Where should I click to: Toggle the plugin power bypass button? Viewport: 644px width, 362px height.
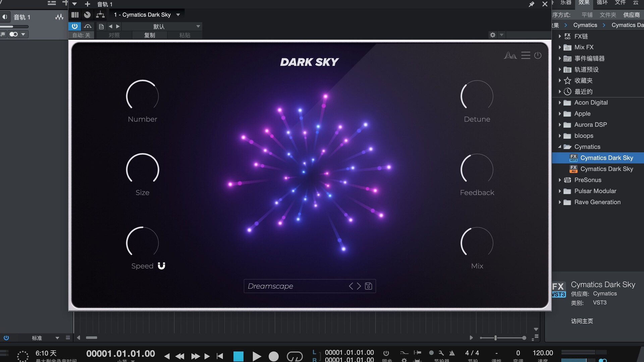[x=74, y=26]
